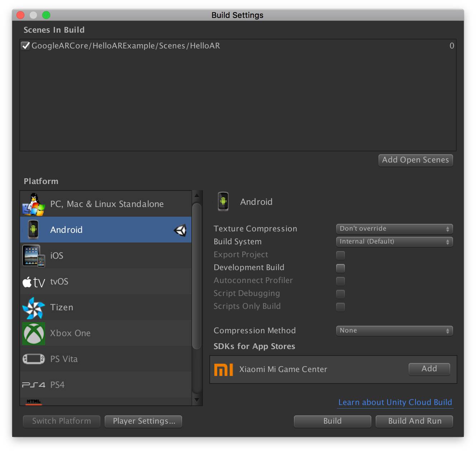Open the Compression Method dropdown
Viewport: 476px width, 452px height.
pos(394,331)
